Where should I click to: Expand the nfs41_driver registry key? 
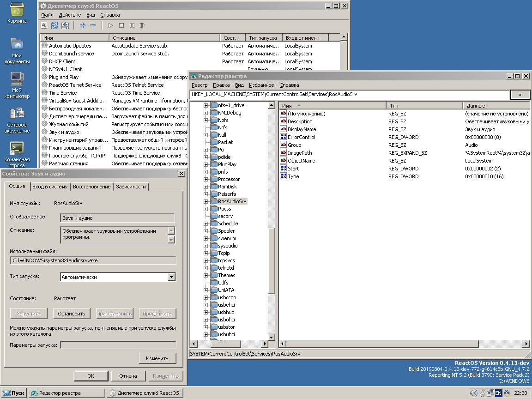pyautogui.click(x=206, y=105)
